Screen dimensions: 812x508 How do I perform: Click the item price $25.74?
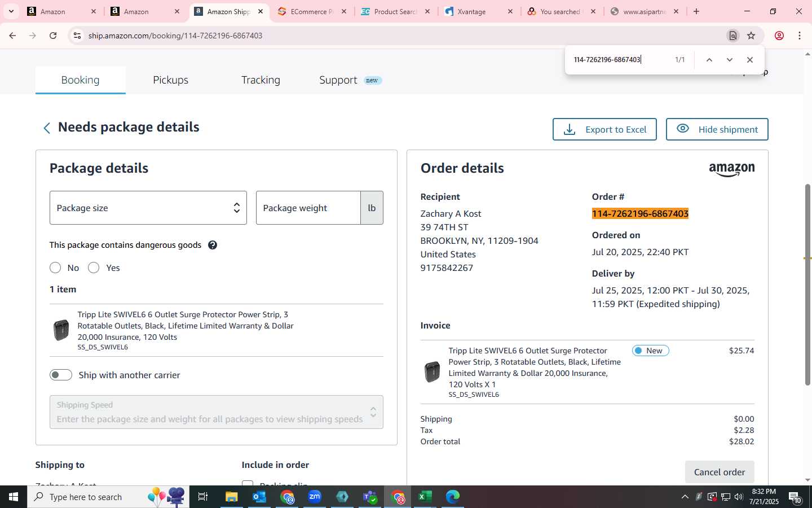(742, 351)
